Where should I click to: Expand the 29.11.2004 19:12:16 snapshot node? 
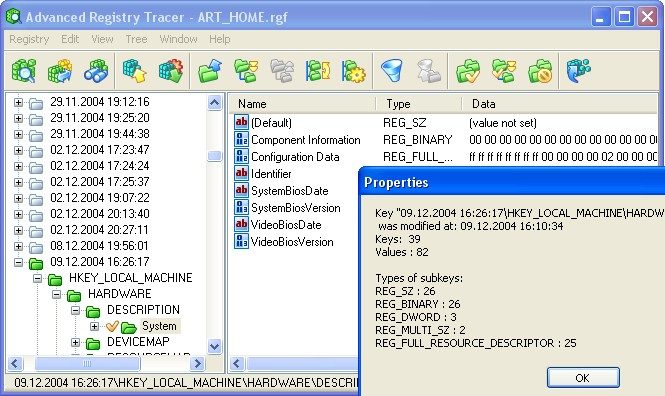(x=18, y=102)
